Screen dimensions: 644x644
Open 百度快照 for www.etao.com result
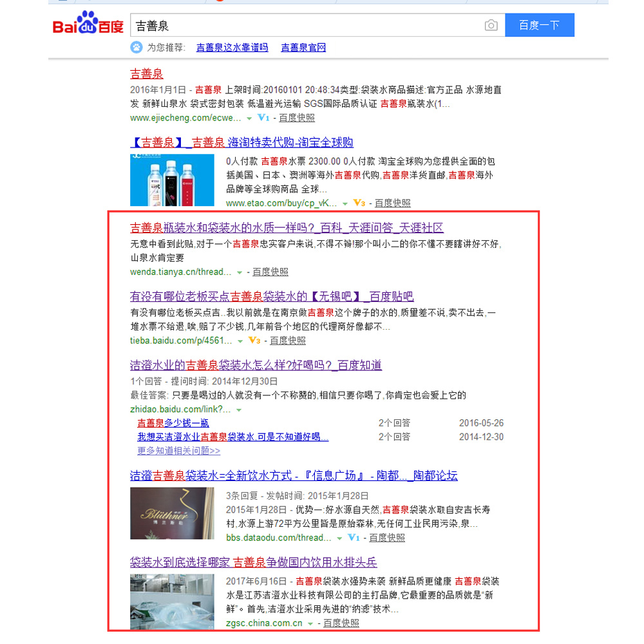(x=392, y=203)
